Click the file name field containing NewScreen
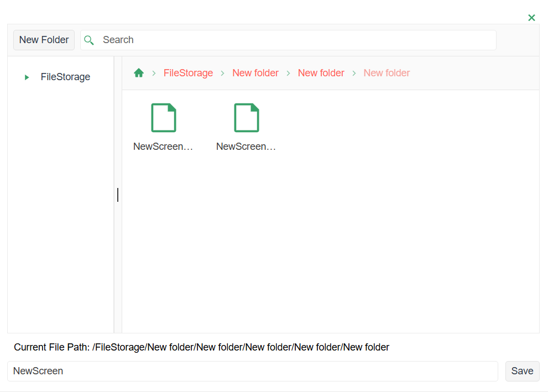Image resolution: width=548 pixels, height=392 pixels. [x=252, y=371]
